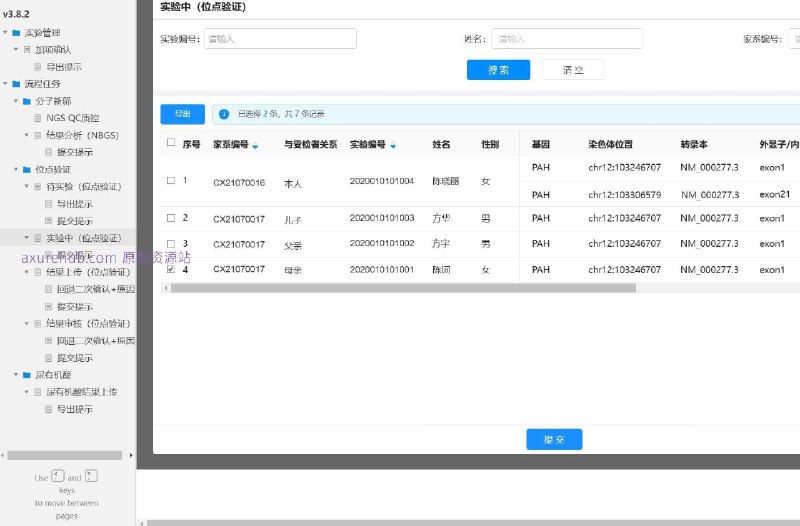Open 导出提示 page under 待实验(位点验证)

pos(74,204)
